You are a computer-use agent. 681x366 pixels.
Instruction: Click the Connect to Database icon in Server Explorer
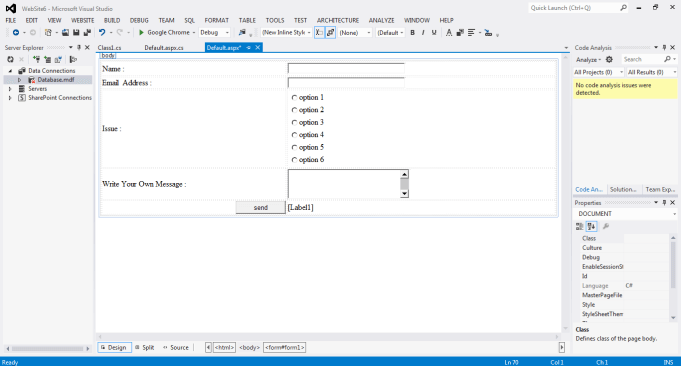pyautogui.click(x=36, y=59)
